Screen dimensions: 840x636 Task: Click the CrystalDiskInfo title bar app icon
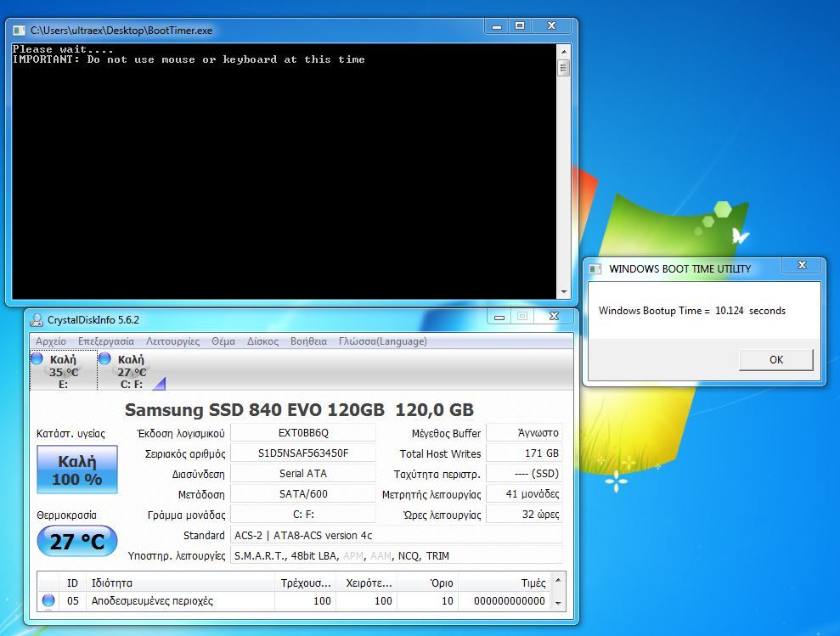click(x=37, y=320)
